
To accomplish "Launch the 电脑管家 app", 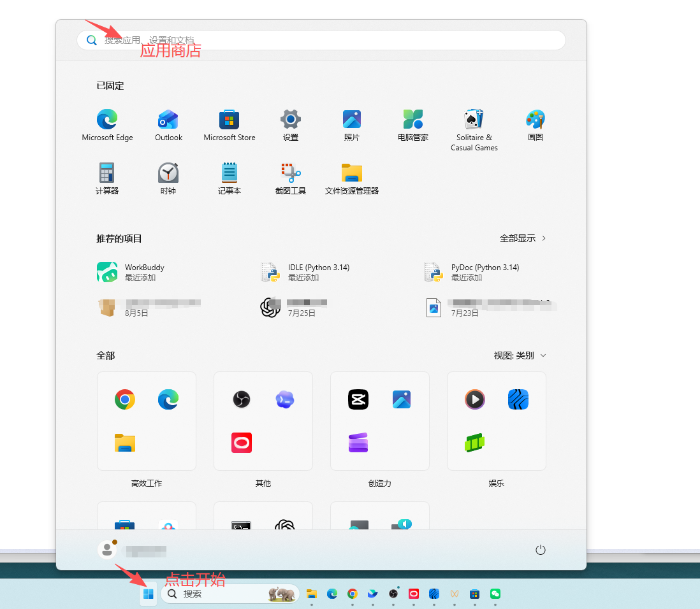I will pos(413,125).
